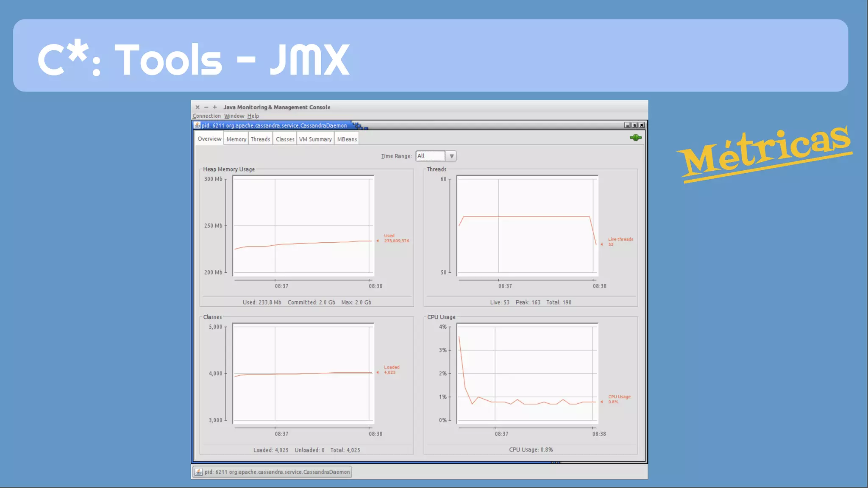Minimize the CassandraDaemon internal frame
868x488 pixels.
(x=627, y=125)
